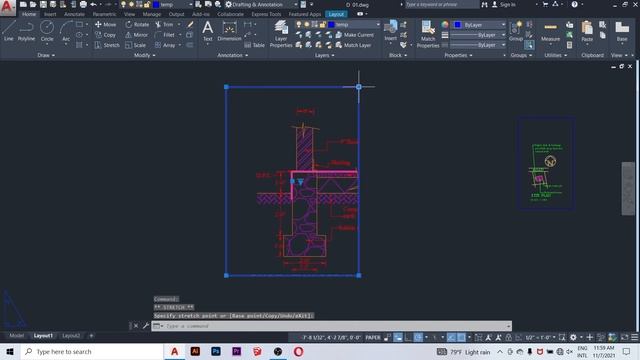
Task: Click Match Layer button
Action: coord(353,45)
